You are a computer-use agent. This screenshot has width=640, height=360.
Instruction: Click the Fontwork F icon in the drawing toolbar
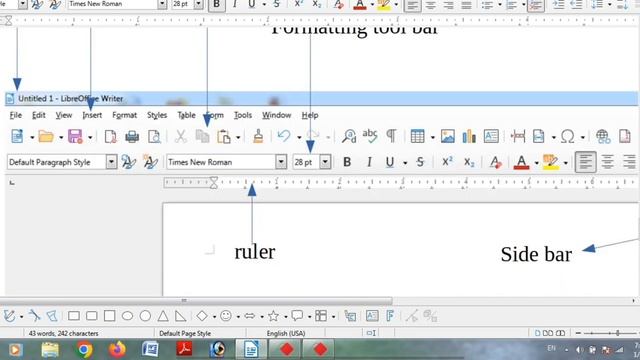(x=390, y=316)
